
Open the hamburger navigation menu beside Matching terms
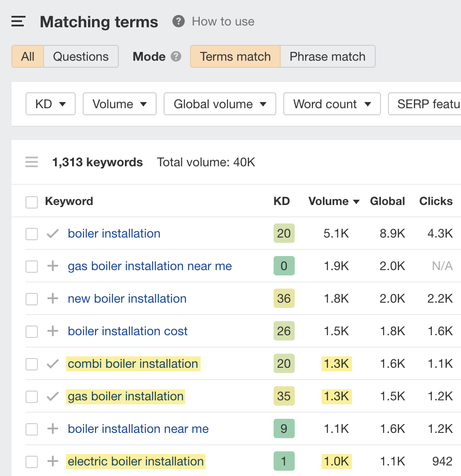(x=18, y=21)
